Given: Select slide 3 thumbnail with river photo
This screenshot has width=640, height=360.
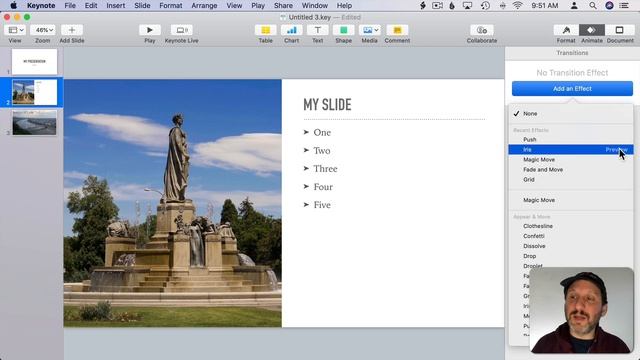Looking at the screenshot, I should (34, 122).
